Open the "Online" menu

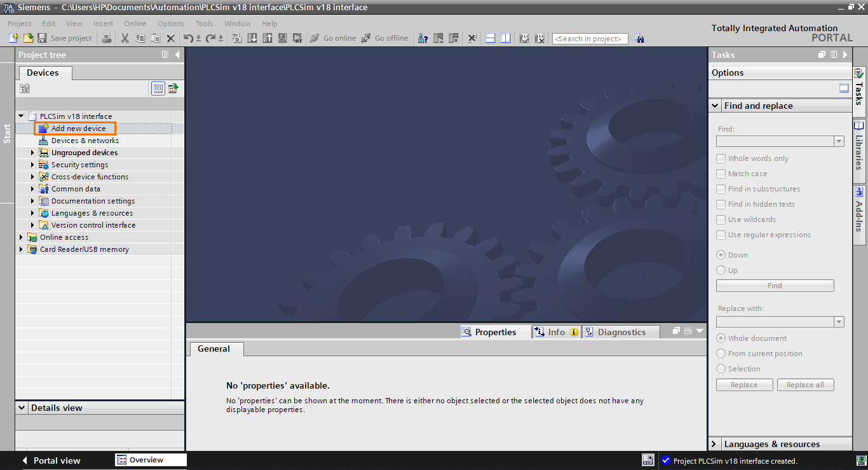pyautogui.click(x=135, y=23)
